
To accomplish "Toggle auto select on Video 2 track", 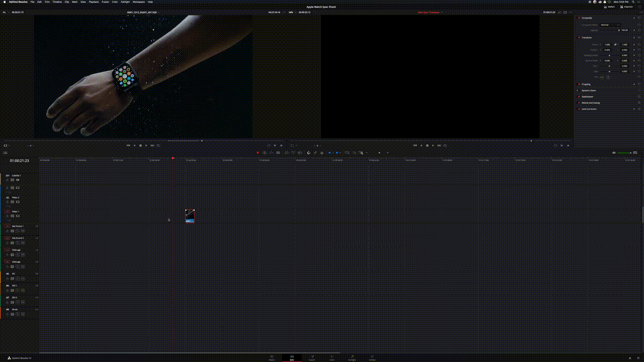I will point(12,202).
